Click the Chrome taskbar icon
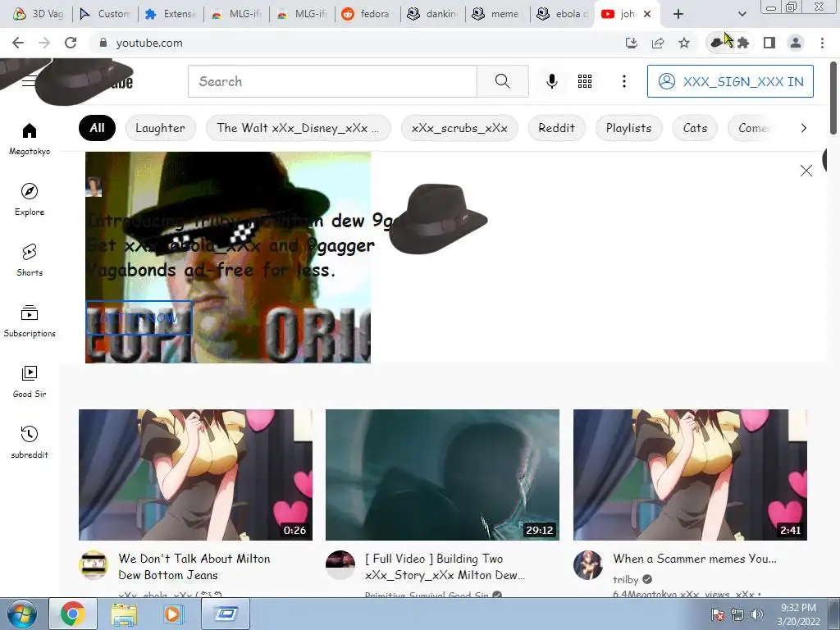The width and height of the screenshot is (840, 630). click(x=73, y=614)
